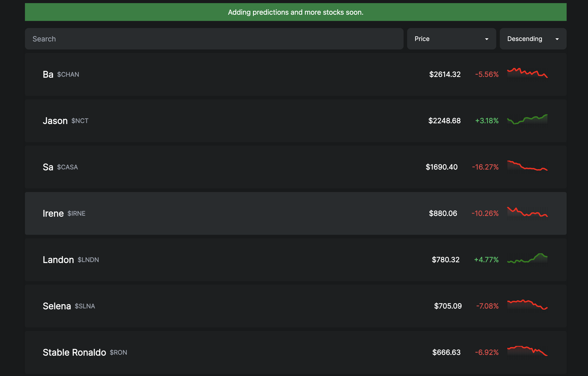Click the Irene red trend sparkline

[527, 213]
